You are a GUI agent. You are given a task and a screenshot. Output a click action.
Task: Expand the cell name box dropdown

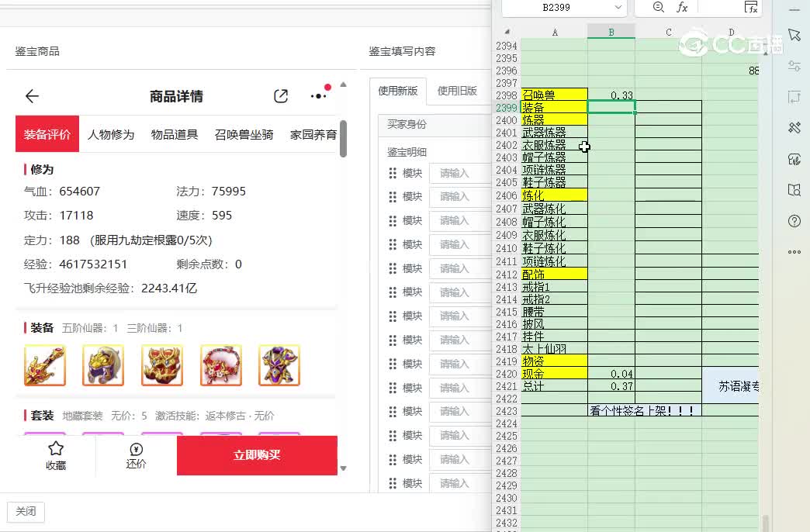(618, 8)
